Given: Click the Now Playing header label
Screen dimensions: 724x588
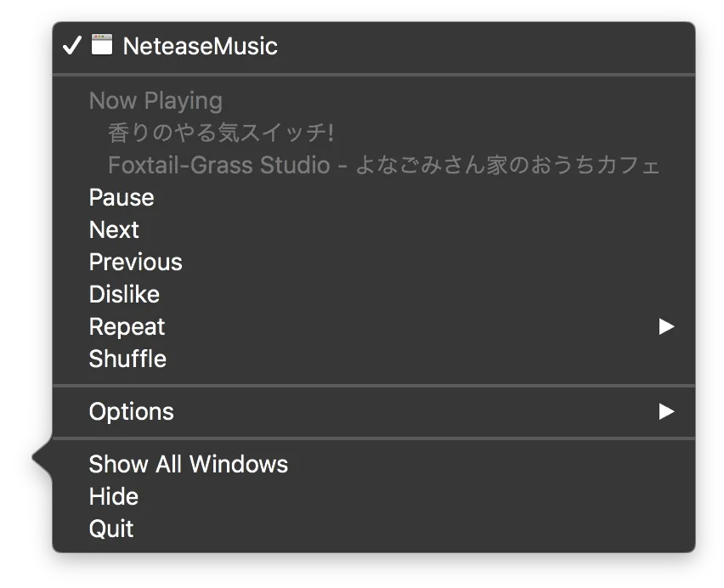Looking at the screenshot, I should (156, 101).
